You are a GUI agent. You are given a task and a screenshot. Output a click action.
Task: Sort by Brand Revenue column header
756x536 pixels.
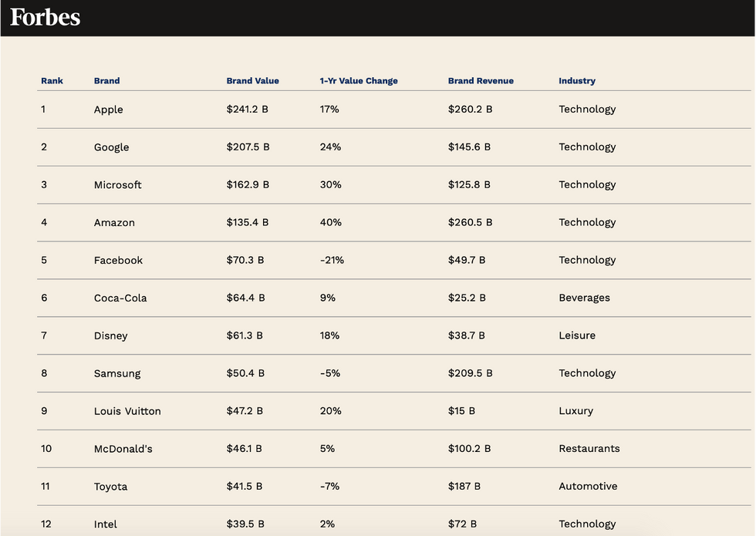480,81
